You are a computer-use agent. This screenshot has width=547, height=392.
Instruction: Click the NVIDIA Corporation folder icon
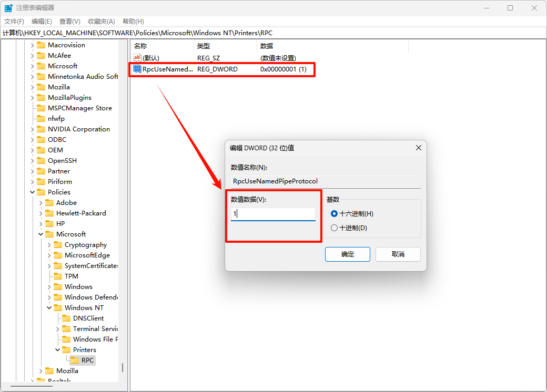click(41, 129)
